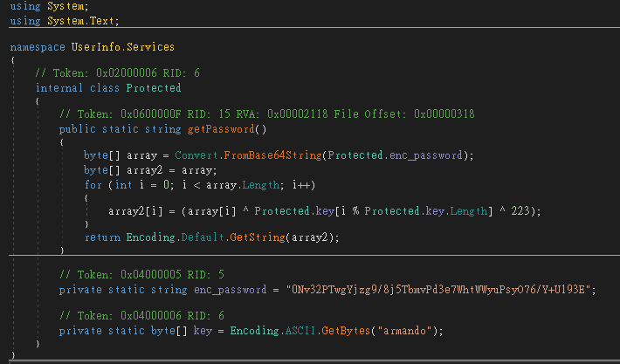Click the number 223 constant
This screenshot has height=364, width=620.
520,211
